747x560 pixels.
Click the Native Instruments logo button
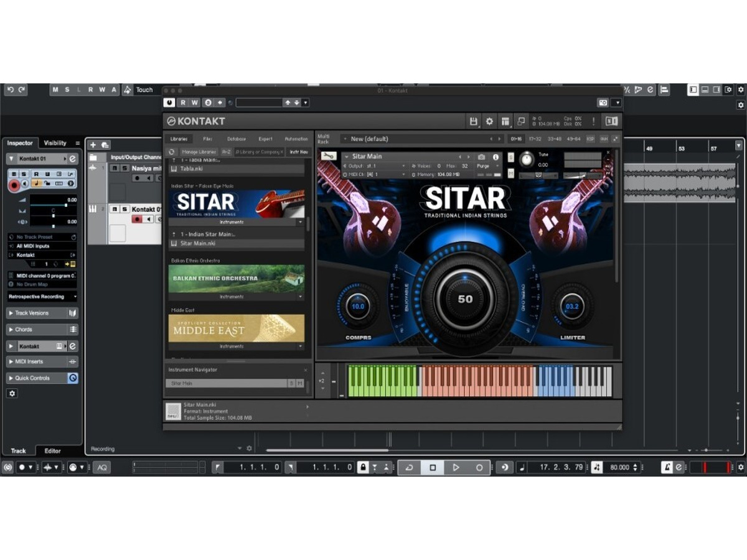click(x=611, y=121)
